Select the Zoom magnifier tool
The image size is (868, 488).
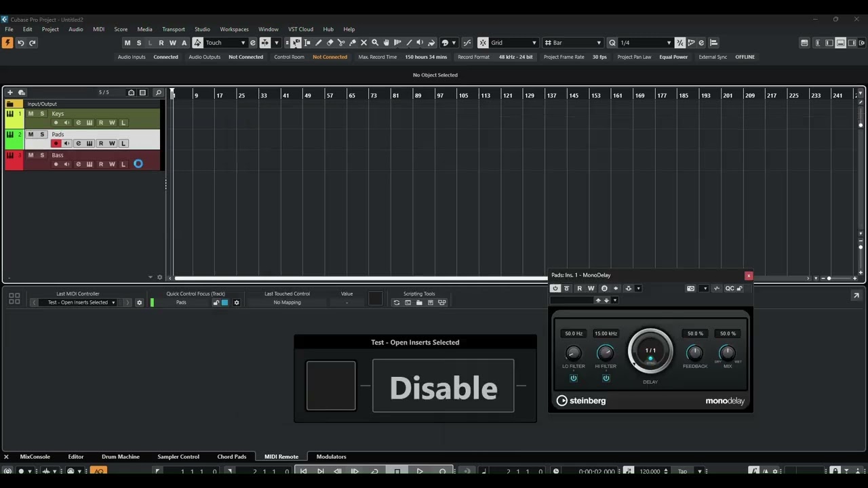tap(375, 43)
